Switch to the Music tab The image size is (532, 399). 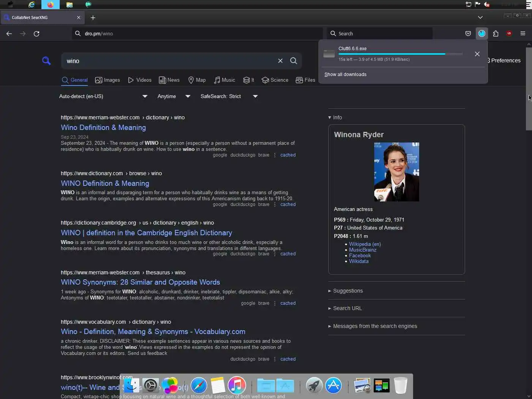[x=224, y=80]
